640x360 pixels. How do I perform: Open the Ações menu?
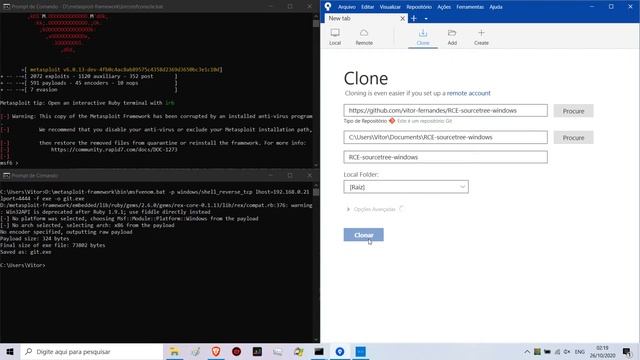point(444,7)
